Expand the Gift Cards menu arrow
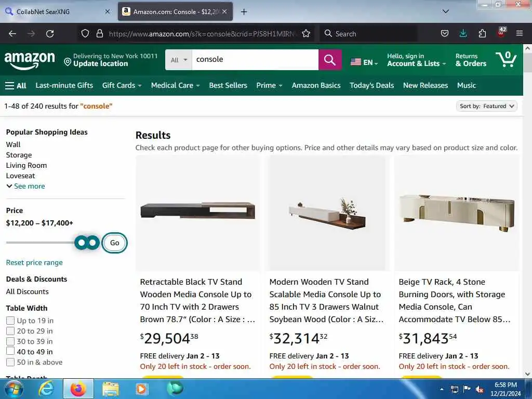 coord(140,86)
